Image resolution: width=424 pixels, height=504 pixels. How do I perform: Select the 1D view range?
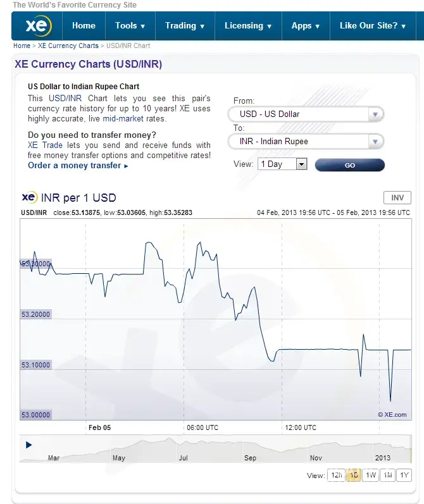[354, 476]
